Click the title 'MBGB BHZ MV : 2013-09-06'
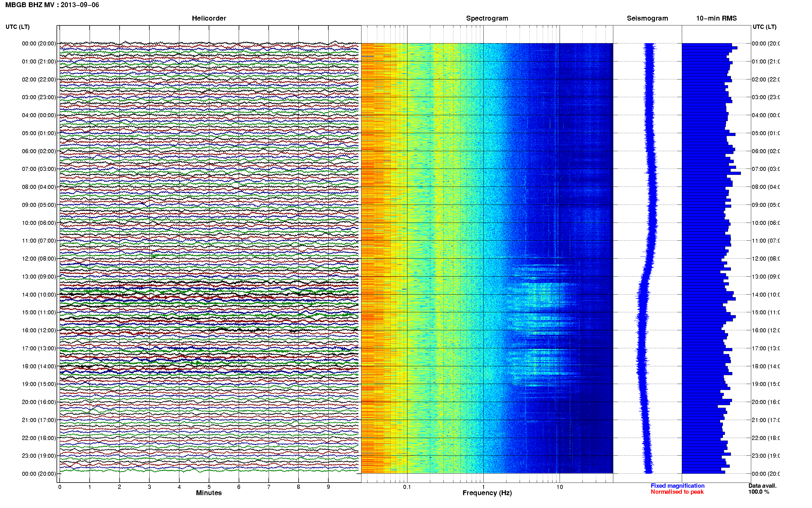 coord(52,5)
